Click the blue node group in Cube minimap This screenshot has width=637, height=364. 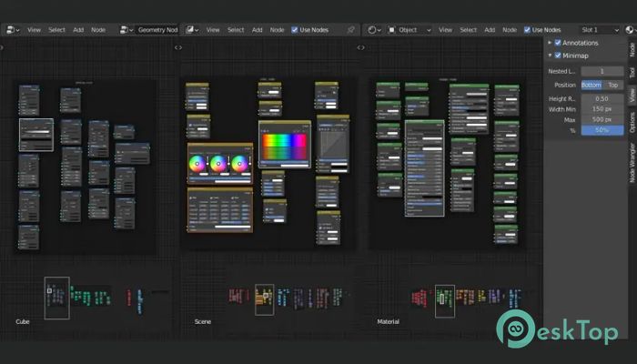[140, 301]
